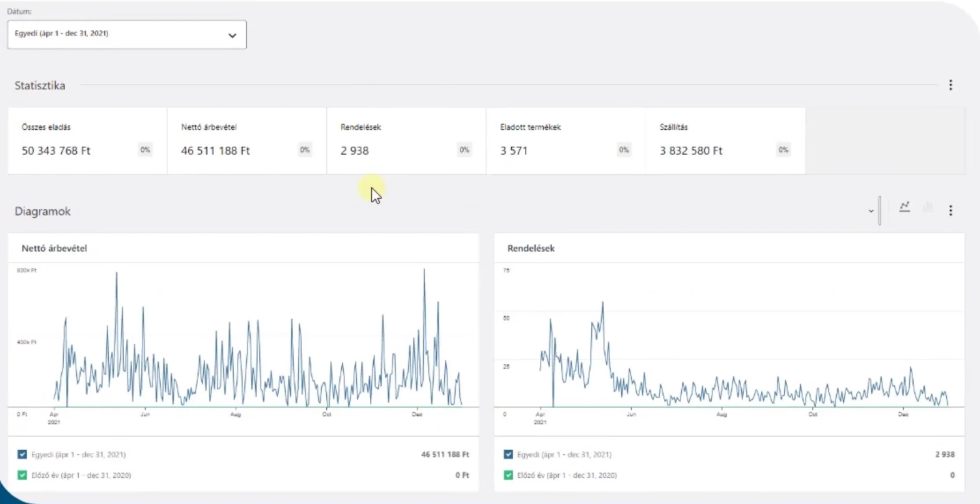Open the Összes eladás statistic card
Image resolution: width=980 pixels, height=504 pixels.
87,140
